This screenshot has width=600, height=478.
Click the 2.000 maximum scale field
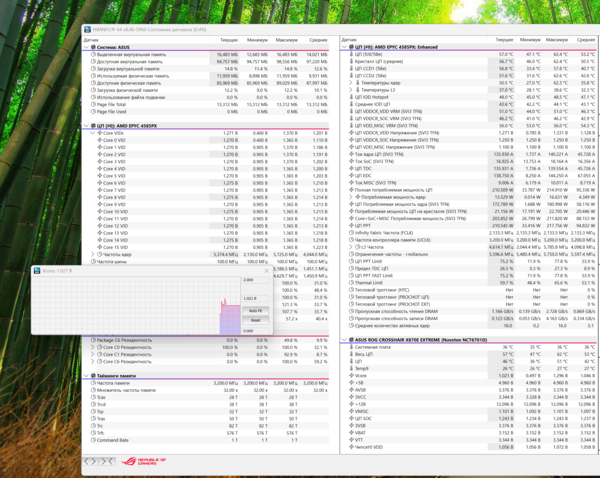coord(255,280)
